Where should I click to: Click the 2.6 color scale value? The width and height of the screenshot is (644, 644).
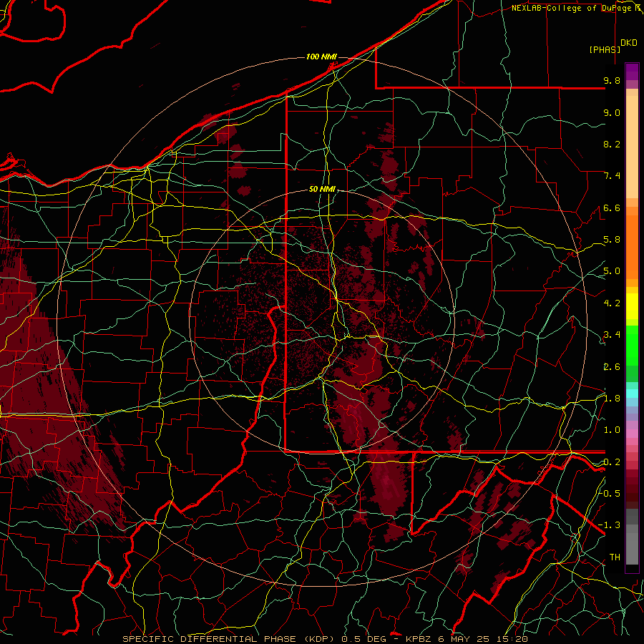612,366
